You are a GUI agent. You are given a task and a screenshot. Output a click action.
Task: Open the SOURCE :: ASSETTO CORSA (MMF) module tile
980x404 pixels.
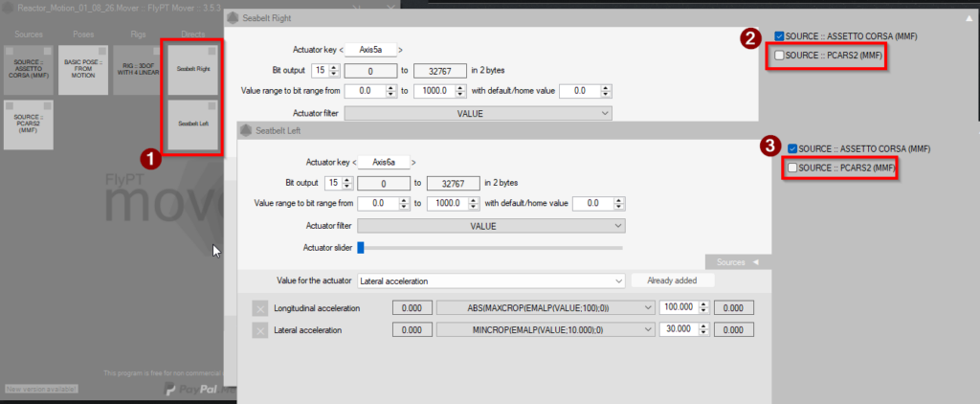tap(28, 70)
